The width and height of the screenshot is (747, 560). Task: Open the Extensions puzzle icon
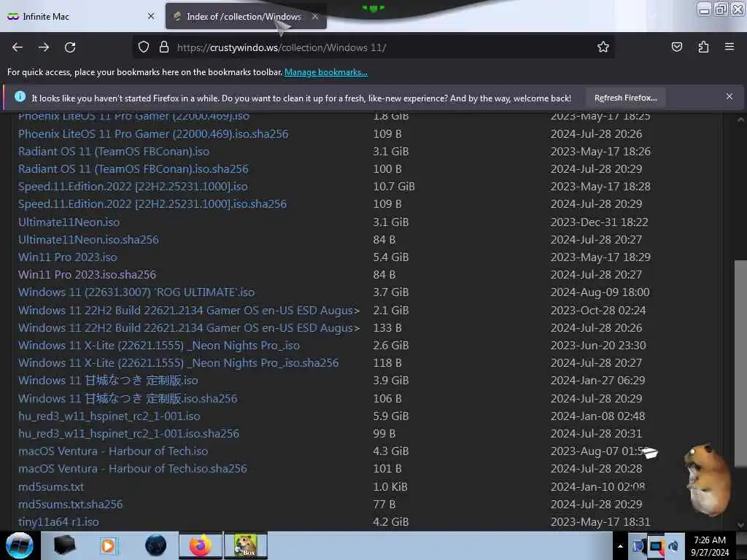pos(703,47)
